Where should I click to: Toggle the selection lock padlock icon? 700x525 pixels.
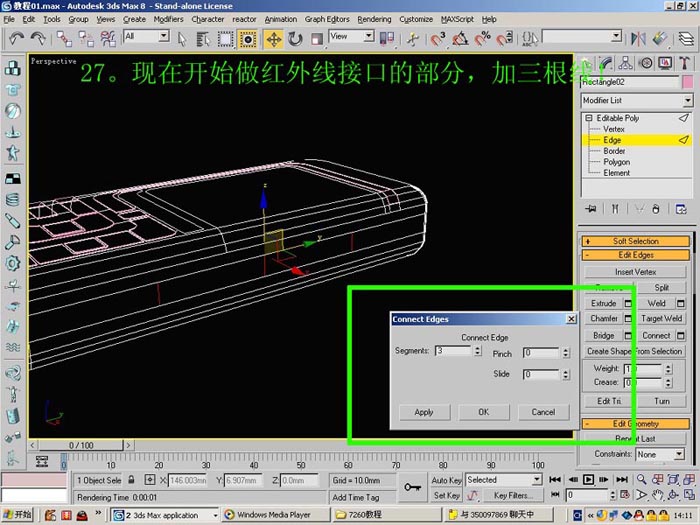pyautogui.click(x=131, y=480)
